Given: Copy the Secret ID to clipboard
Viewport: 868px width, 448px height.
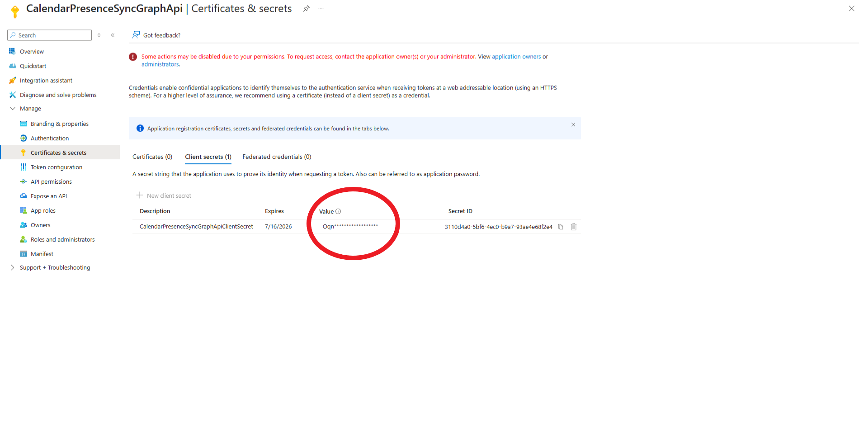Looking at the screenshot, I should [x=561, y=227].
